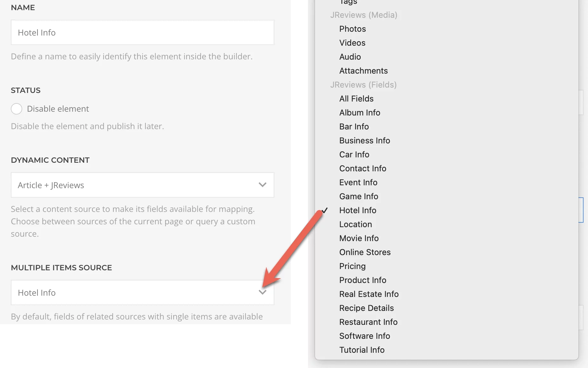Click the Name input field
588x368 pixels.
point(142,33)
